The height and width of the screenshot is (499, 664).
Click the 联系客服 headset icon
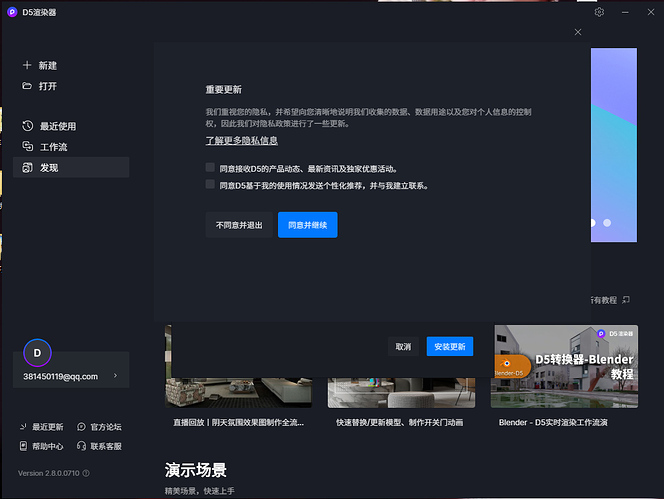coord(81,446)
